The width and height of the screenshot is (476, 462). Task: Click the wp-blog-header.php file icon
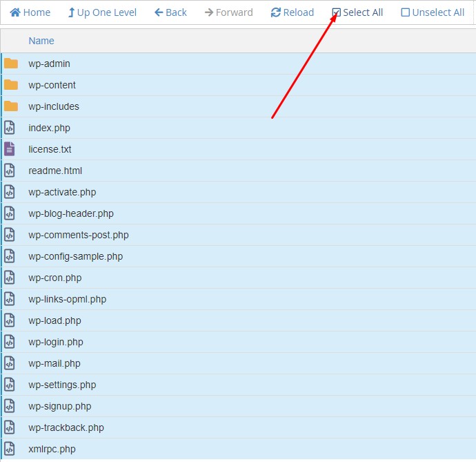(10, 213)
